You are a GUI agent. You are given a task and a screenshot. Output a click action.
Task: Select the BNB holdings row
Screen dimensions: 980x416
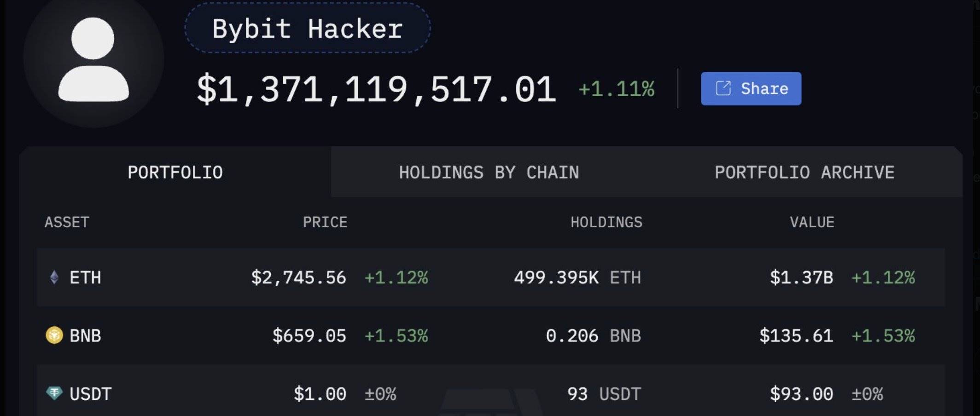pyautogui.click(x=461, y=336)
